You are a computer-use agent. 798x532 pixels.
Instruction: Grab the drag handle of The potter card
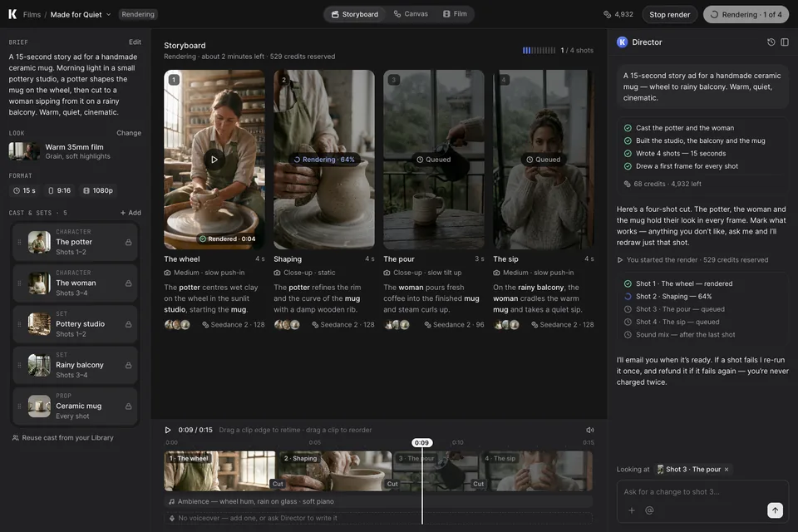click(19, 243)
